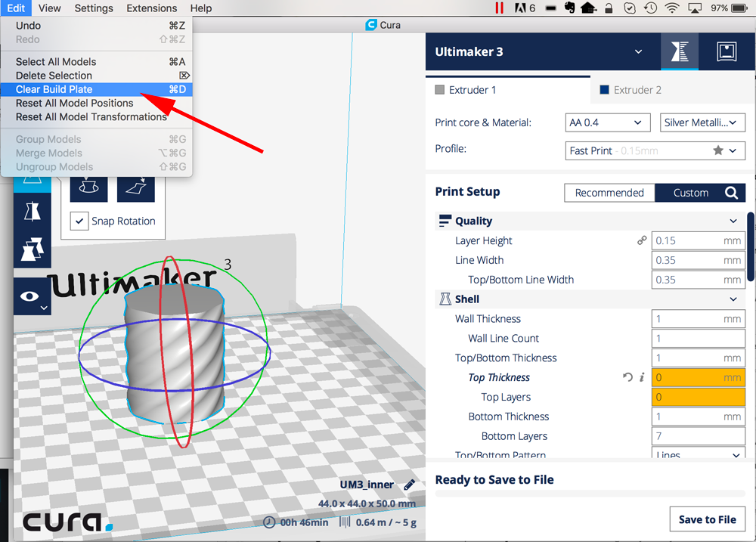Image resolution: width=756 pixels, height=542 pixels.
Task: Collapse the Shell section chevron
Action: pyautogui.click(x=733, y=299)
